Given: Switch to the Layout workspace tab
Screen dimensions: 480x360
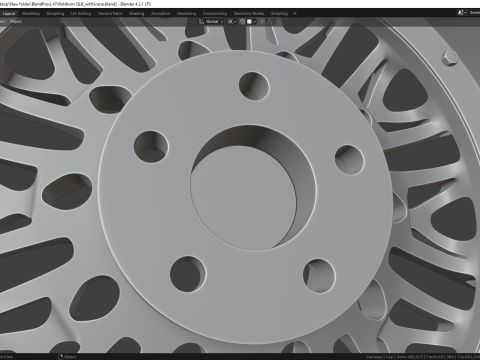Looking at the screenshot, I should (9, 14).
